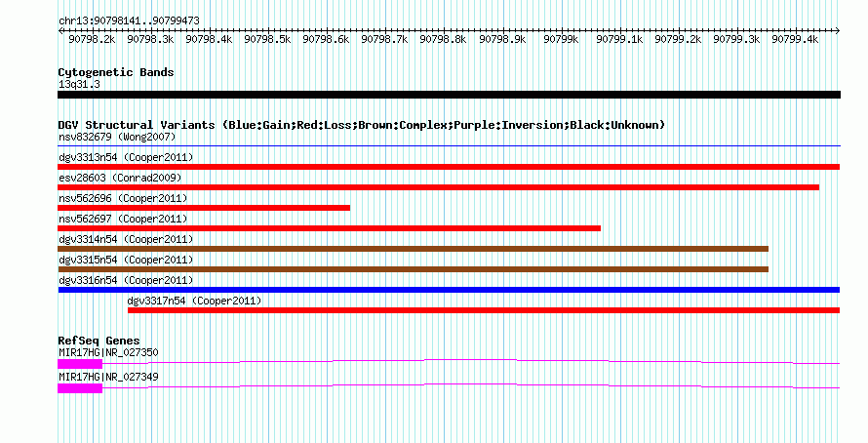Click the magenta exon block of NR_027349
The height and width of the screenshot is (443, 868).
coord(80,388)
